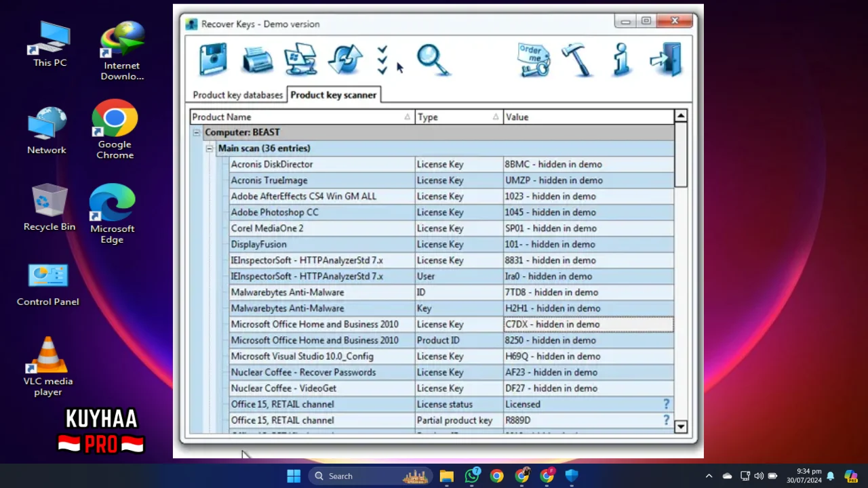Open the notifications bell in the tray

[830, 476]
